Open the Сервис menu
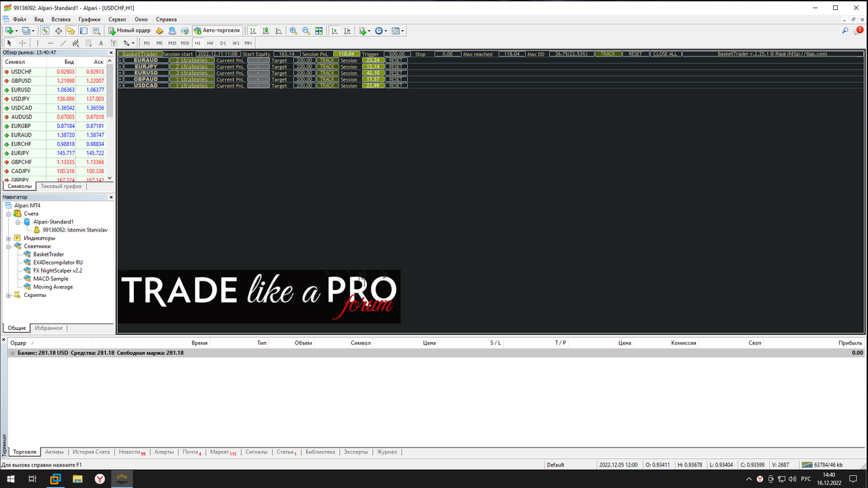868x488 pixels. 117,20
